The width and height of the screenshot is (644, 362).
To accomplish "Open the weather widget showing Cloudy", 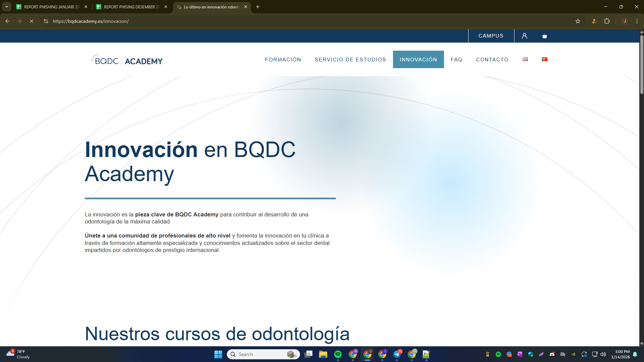I will [18, 354].
